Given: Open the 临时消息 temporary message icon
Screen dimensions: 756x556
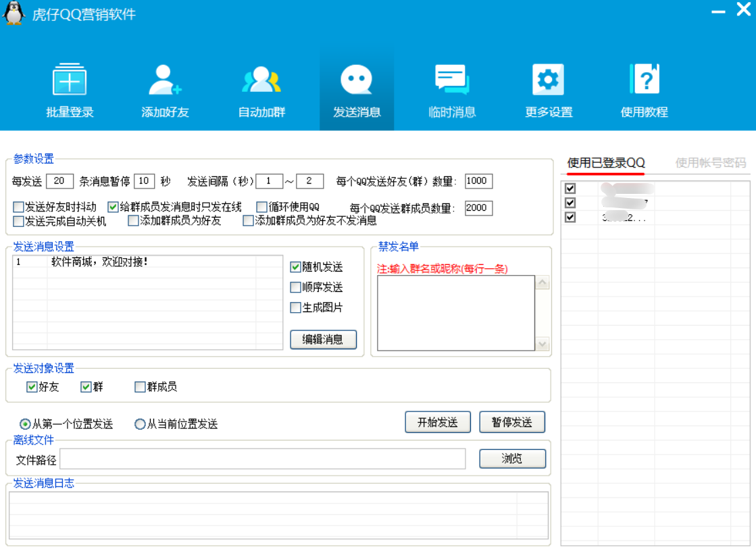Looking at the screenshot, I should coord(452,80).
